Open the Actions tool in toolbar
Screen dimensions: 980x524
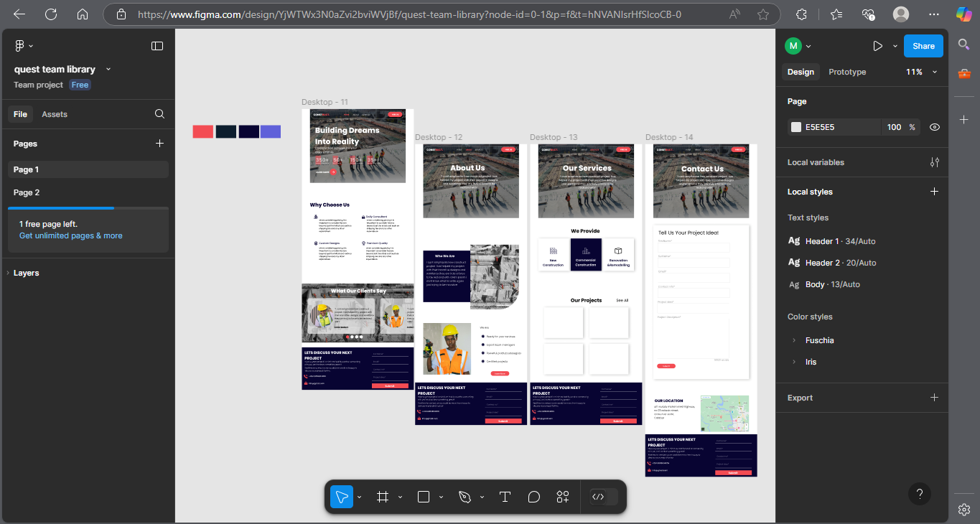point(563,497)
